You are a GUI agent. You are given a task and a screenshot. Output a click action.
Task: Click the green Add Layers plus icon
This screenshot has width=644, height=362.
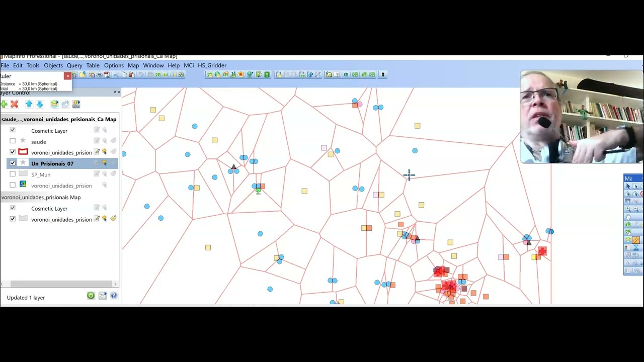click(x=4, y=104)
